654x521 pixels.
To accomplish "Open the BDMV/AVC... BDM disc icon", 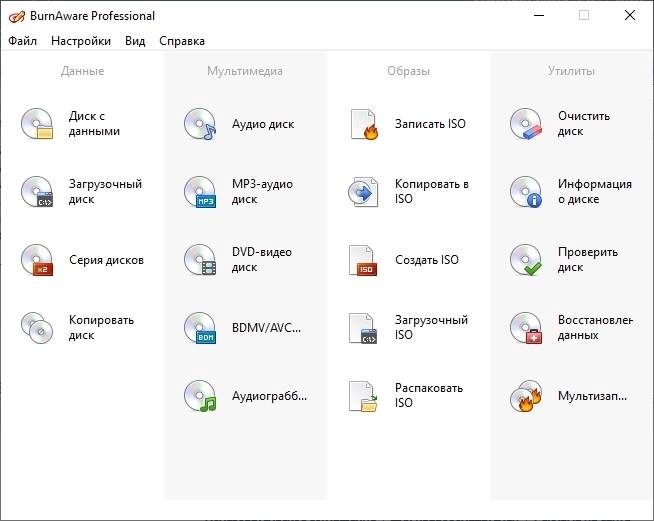I will 200,327.
